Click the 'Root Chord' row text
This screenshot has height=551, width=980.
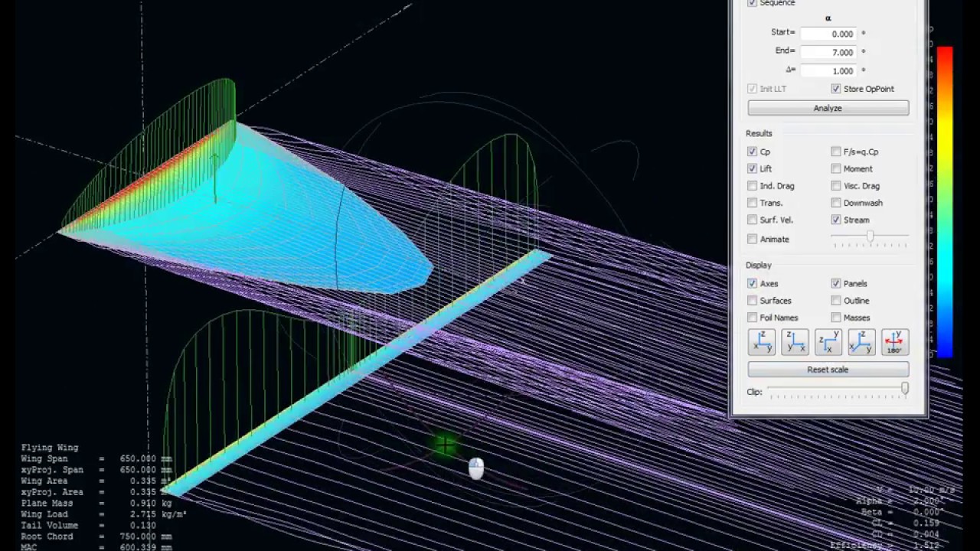click(96, 536)
